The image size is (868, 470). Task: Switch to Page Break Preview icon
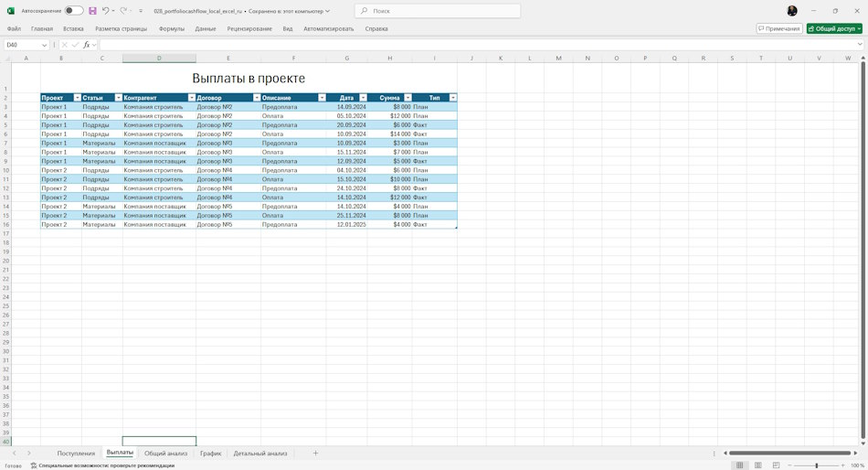[x=776, y=465]
